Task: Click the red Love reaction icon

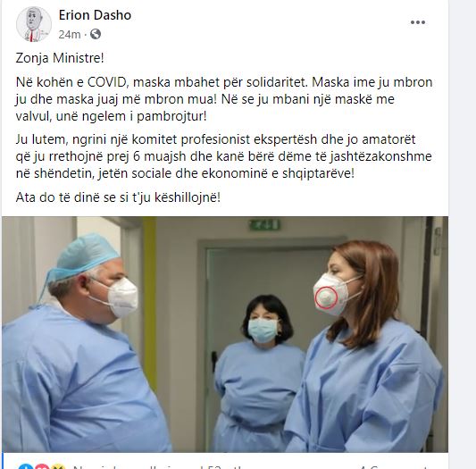Action: click(x=42, y=466)
